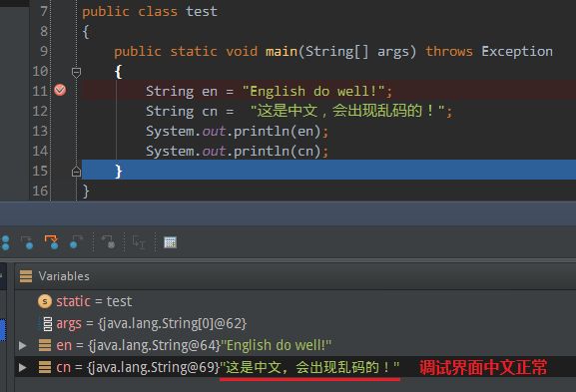Click the en variable object icon
The width and height of the screenshot is (576, 392).
coord(45,345)
